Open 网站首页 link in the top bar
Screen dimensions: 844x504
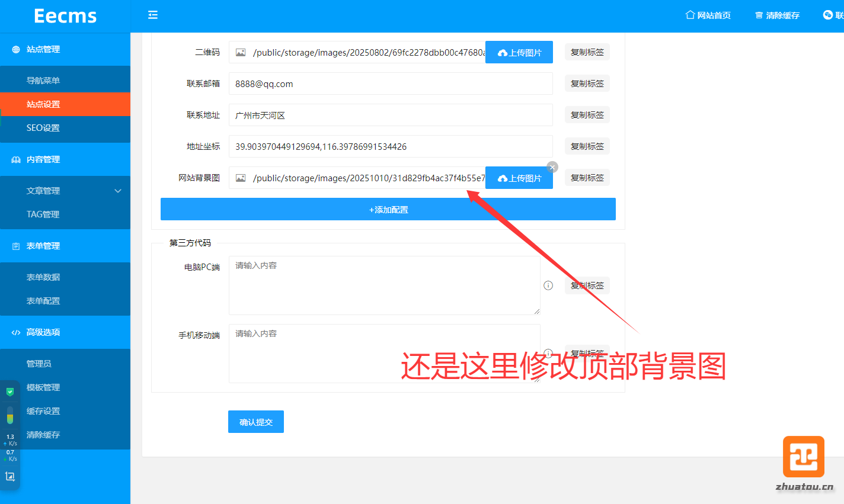pyautogui.click(x=708, y=15)
